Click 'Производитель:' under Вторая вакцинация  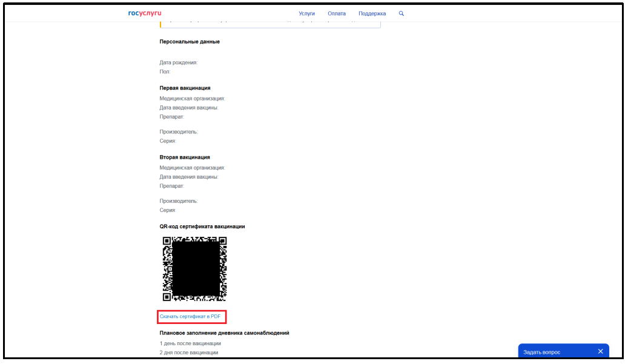[179, 201]
